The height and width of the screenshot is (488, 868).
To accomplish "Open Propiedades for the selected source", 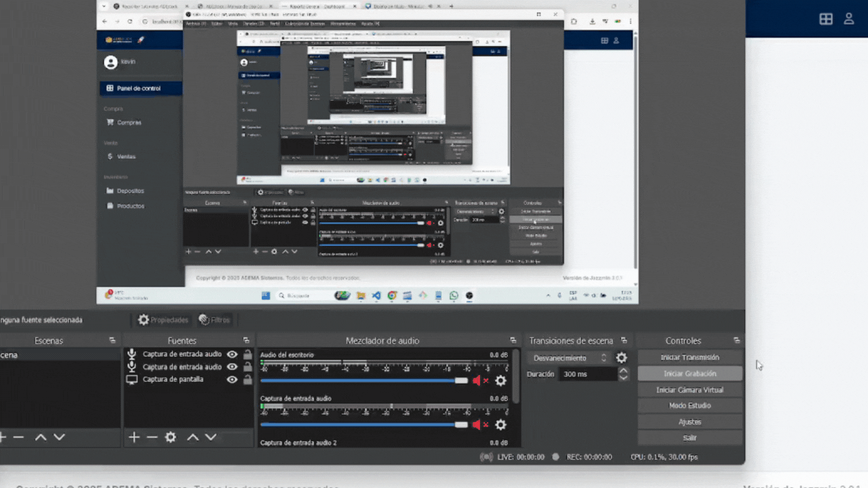I will (x=163, y=320).
